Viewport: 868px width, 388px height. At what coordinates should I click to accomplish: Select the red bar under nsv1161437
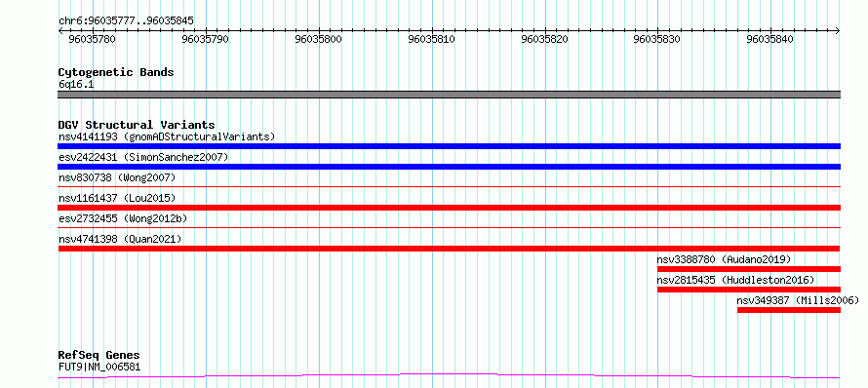tap(449, 208)
